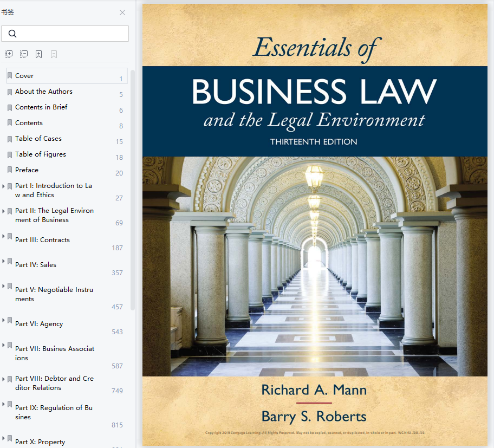Image resolution: width=494 pixels, height=448 pixels.
Task: Expand Part VIII: Debtor and Creditor Relations
Action: 3,379
